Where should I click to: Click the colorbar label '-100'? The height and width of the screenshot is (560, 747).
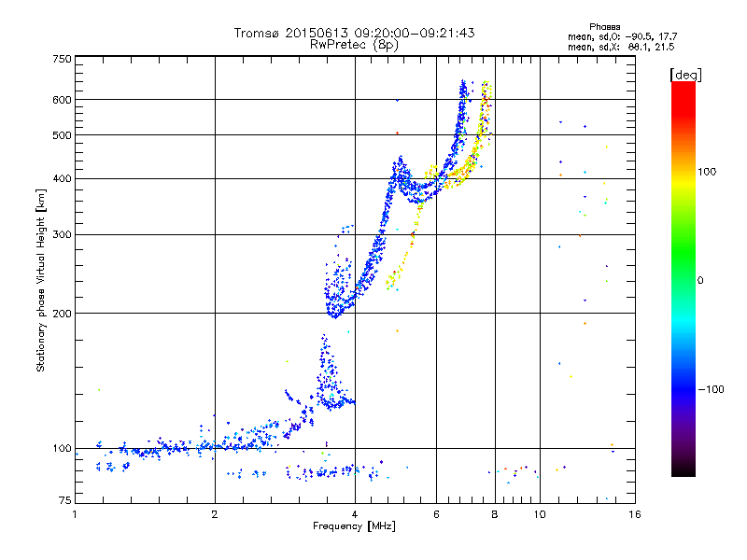[x=711, y=389]
